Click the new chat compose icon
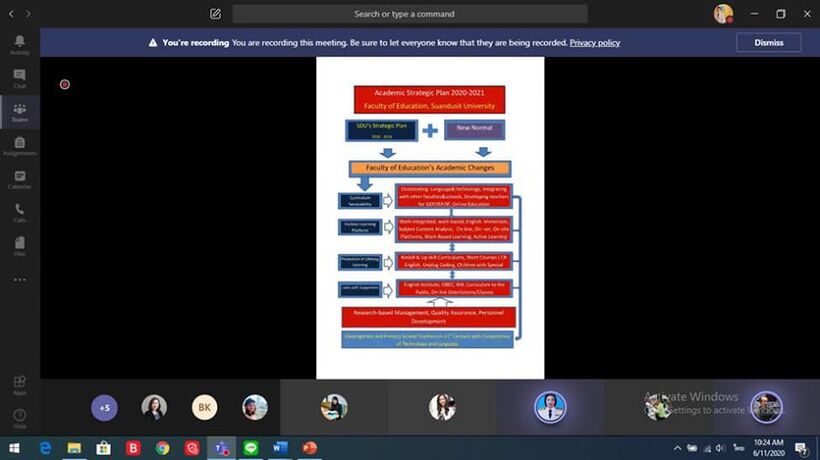The image size is (820, 460). (215, 14)
